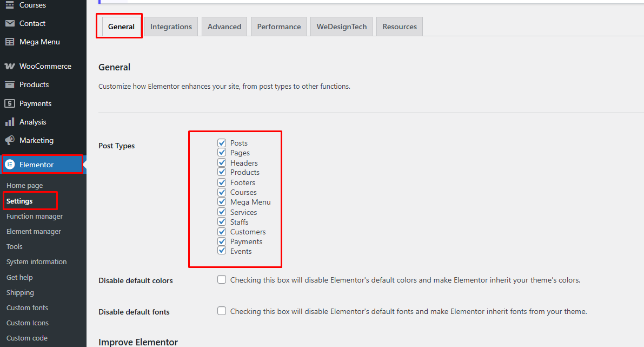Uncheck the Footers post type checkbox
Screen dimensions: 644x347
(x=222, y=182)
